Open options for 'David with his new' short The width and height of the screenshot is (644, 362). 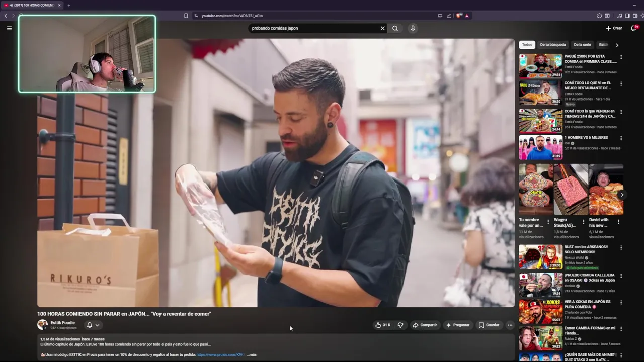coord(618,221)
